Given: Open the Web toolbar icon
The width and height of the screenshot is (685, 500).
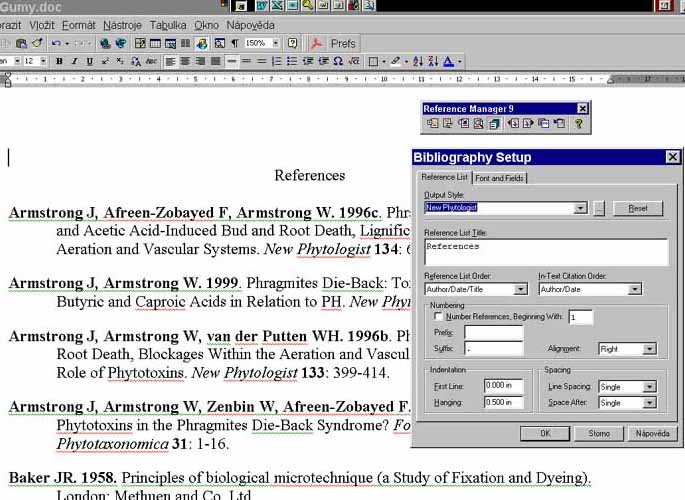Looking at the screenshot, I should (x=121, y=43).
